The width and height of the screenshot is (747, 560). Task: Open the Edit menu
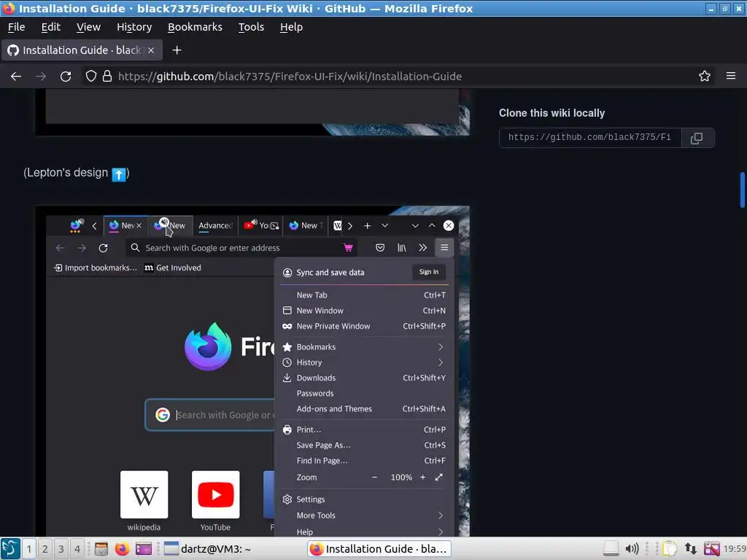[x=50, y=27]
